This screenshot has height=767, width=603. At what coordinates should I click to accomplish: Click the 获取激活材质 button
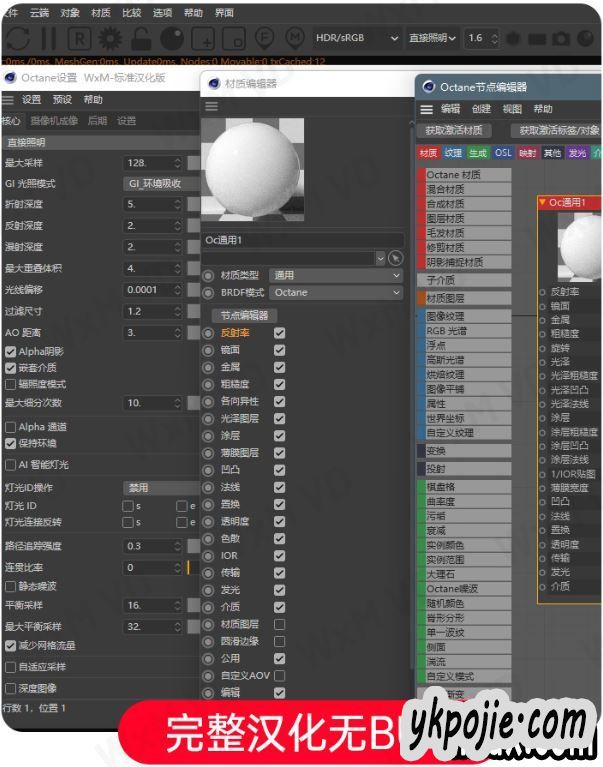point(453,130)
